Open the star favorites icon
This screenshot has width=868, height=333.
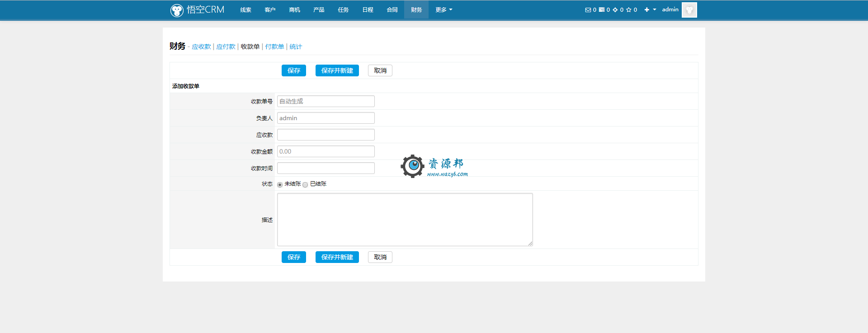click(628, 10)
